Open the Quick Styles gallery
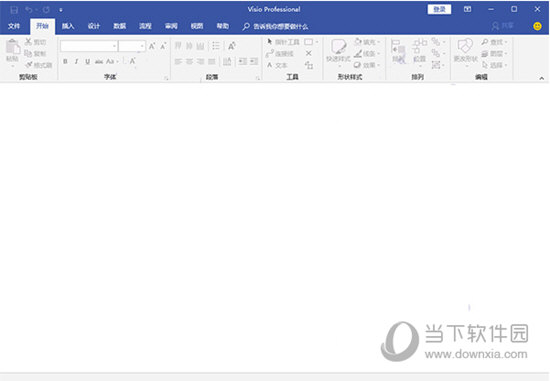550x381 pixels. point(338,52)
